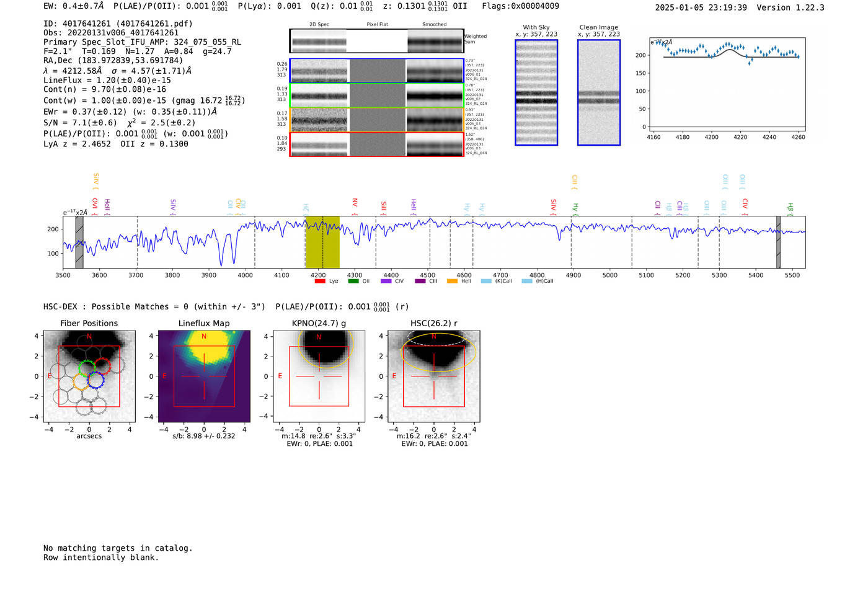
Task: Click the red fiber circle in Fiber Positions
Action: (102, 366)
